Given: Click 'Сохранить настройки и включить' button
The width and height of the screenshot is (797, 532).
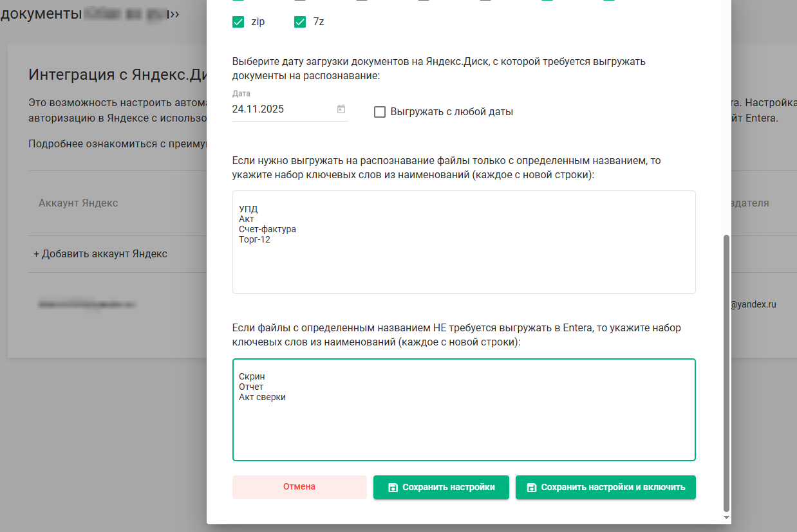Looking at the screenshot, I should [x=606, y=487].
